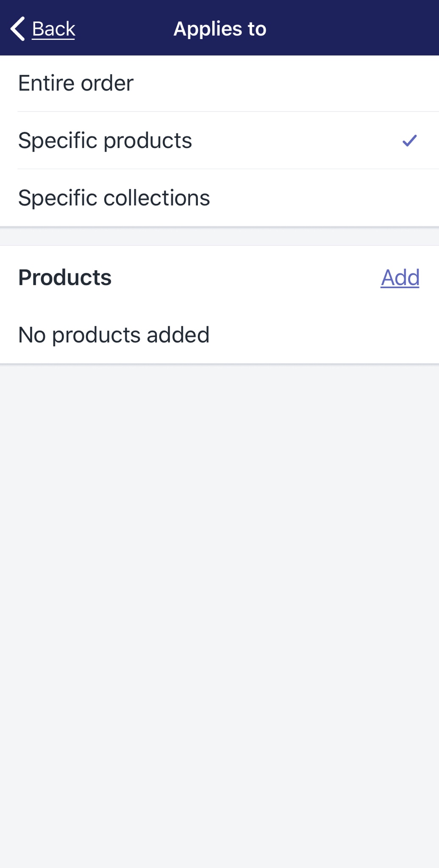Screen dimensions: 439x868
Task: Choose the Specific products option
Action: (219, 140)
